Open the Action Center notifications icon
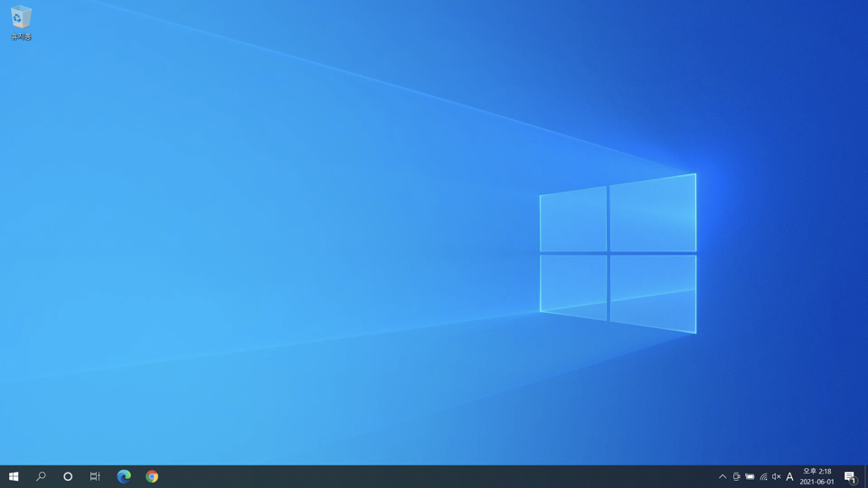Viewport: 868px width, 488px height. 850,476
